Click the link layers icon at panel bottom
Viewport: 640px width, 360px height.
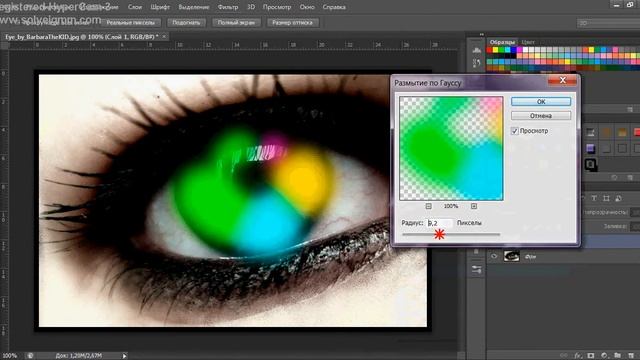pos(564,356)
